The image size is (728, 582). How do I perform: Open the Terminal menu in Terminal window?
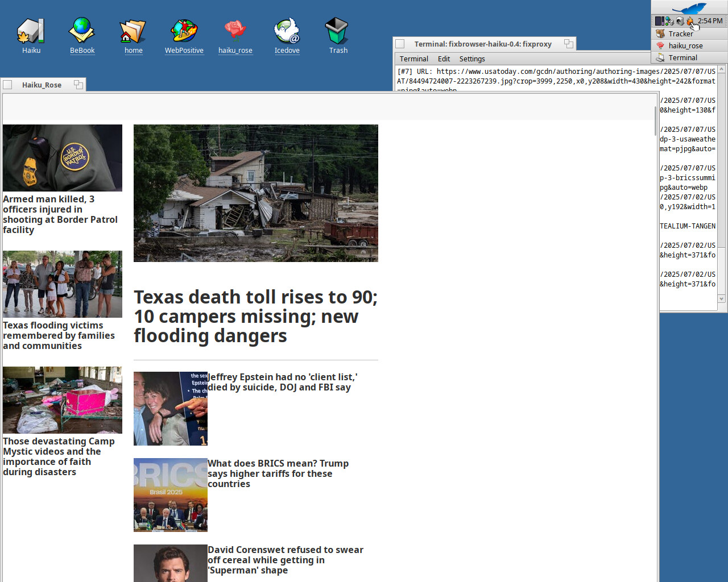[413, 59]
